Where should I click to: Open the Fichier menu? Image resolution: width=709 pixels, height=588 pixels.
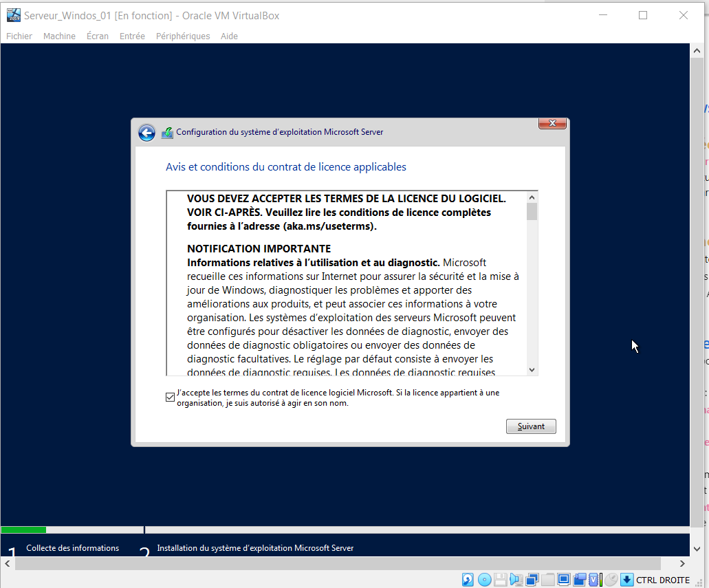point(19,36)
